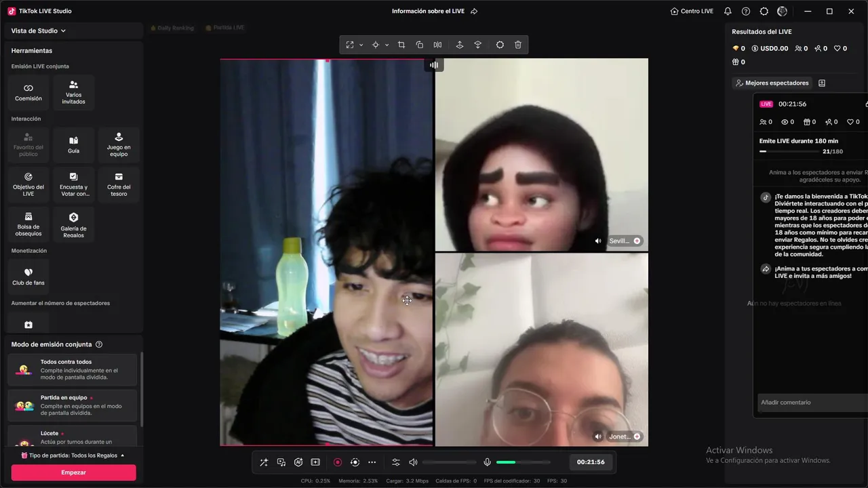This screenshot has width=868, height=488.
Task: Open Información sobre el LIVE share icon
Action: click(474, 12)
